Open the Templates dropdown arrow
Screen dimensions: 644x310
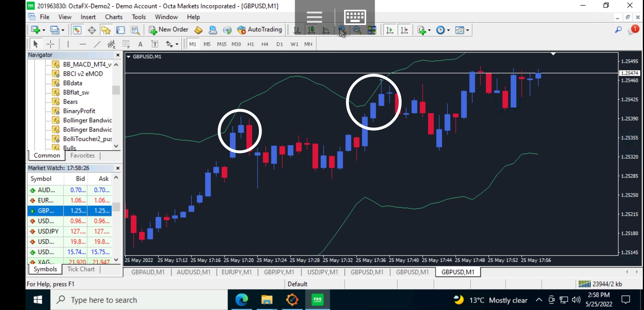click(468, 30)
